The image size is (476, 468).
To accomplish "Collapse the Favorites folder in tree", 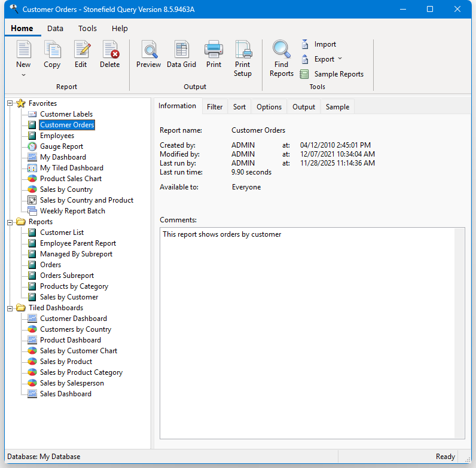I will coord(10,103).
